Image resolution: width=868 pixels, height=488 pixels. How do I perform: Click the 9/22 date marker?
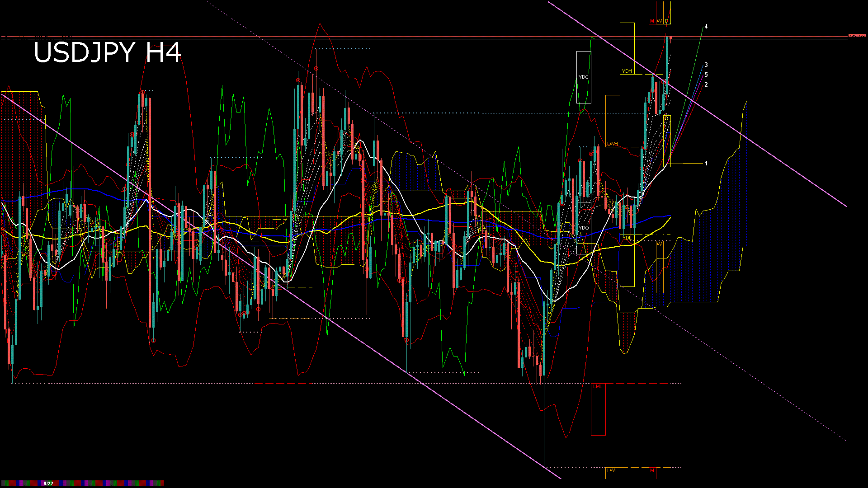pyautogui.click(x=48, y=483)
